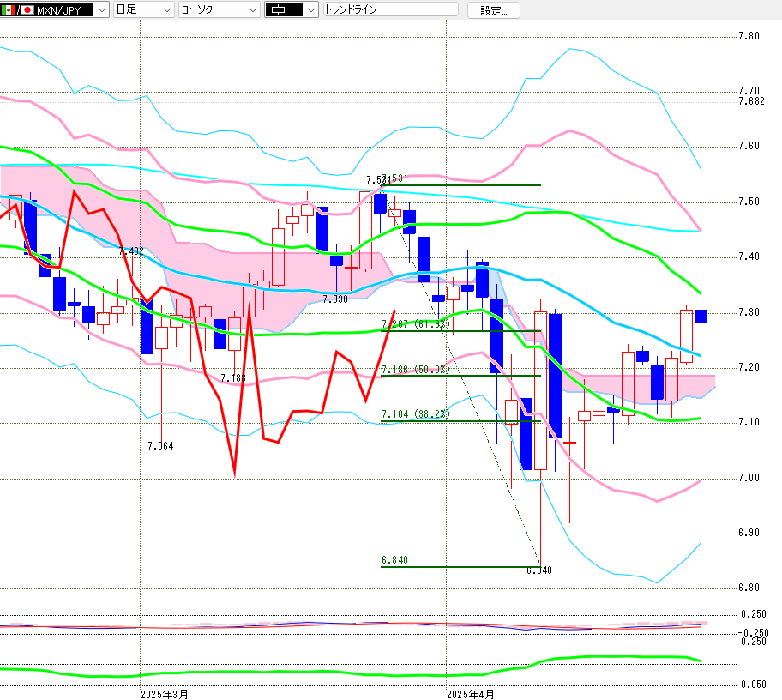This screenshot has width=782, height=700.
Task: Click the 7.00 price axis label
Action: point(749,478)
